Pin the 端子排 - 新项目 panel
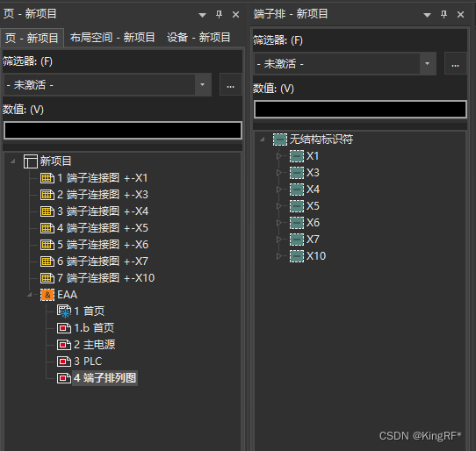 [444, 14]
